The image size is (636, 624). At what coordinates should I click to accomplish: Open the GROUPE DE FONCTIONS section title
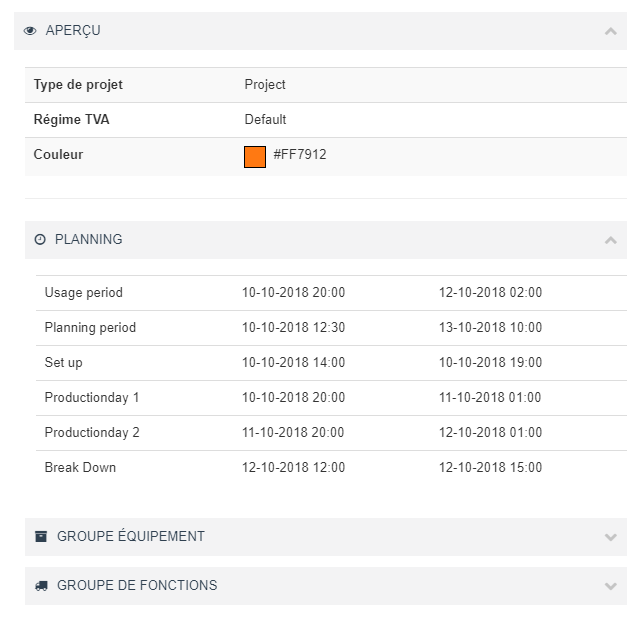tap(137, 585)
